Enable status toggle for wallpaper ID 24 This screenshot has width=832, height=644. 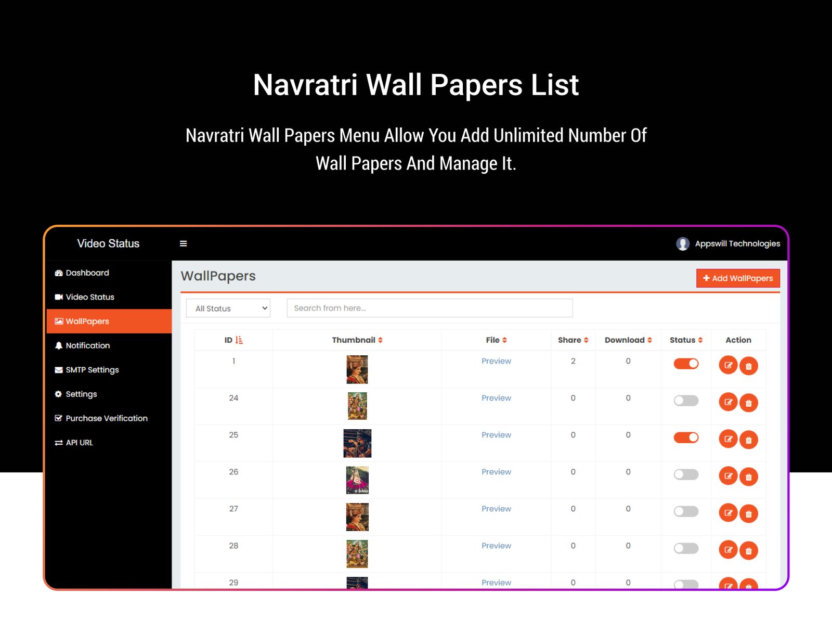click(x=686, y=401)
